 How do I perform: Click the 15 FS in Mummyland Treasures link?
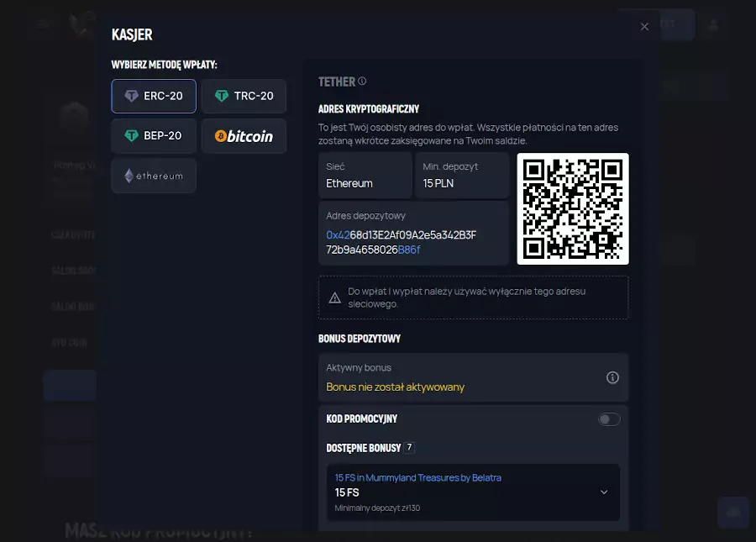[417, 477]
